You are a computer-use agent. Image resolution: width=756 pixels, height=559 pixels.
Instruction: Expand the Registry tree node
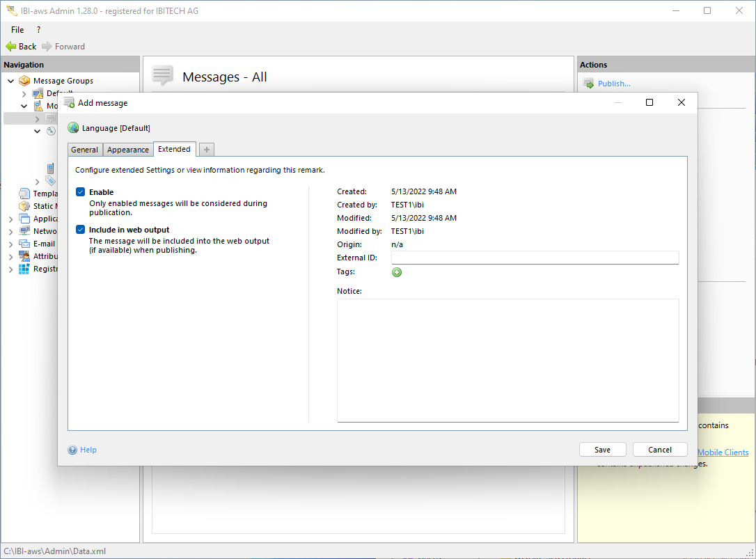pos(11,269)
